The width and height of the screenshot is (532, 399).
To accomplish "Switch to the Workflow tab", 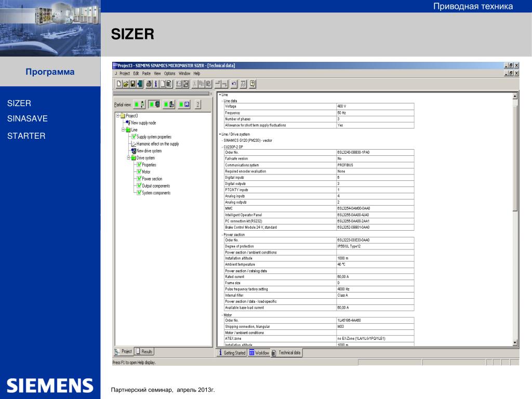I will pos(259,353).
